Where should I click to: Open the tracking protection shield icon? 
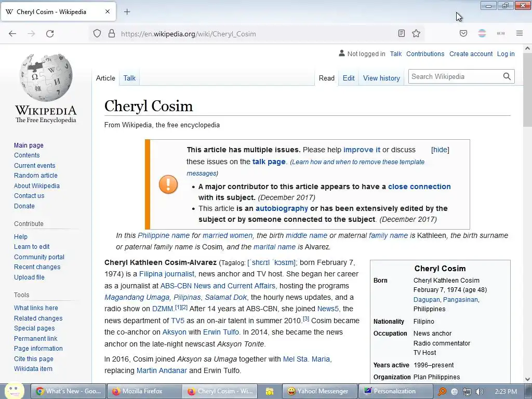click(97, 34)
